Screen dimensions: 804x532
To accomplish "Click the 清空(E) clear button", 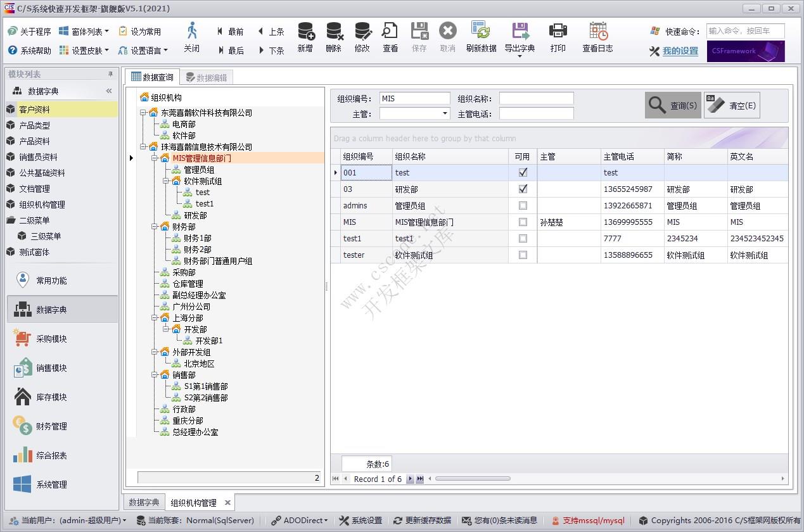I will pyautogui.click(x=732, y=104).
